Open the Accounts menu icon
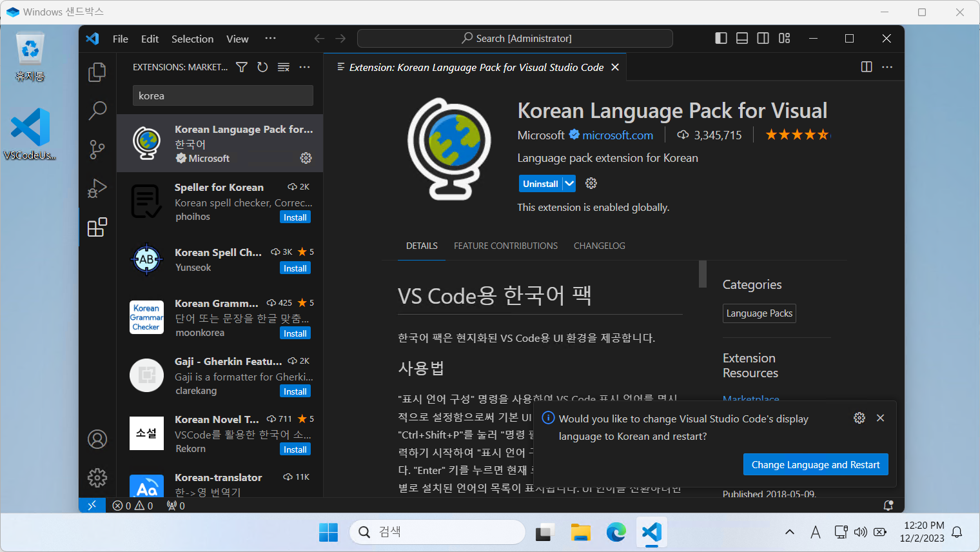980x552 pixels. [x=97, y=439]
